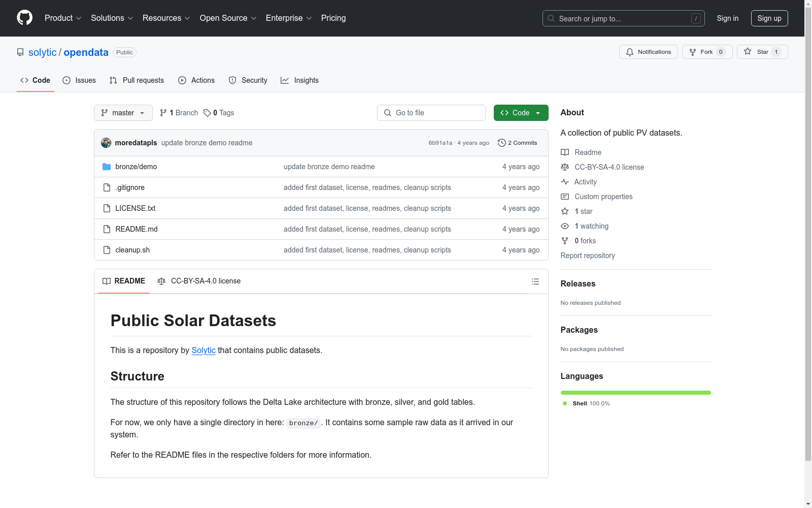
Task: Click the Pull requests icon
Action: coord(113,80)
